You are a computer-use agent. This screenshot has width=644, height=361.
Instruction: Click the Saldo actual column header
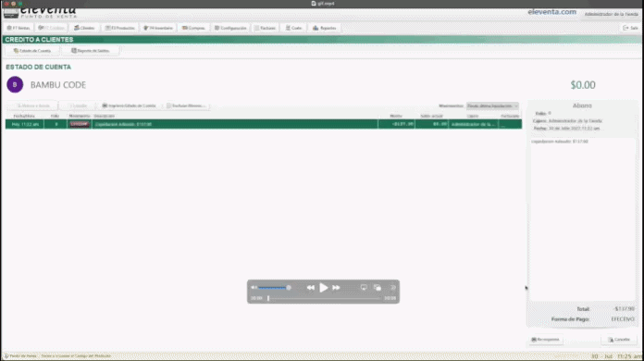431,117
